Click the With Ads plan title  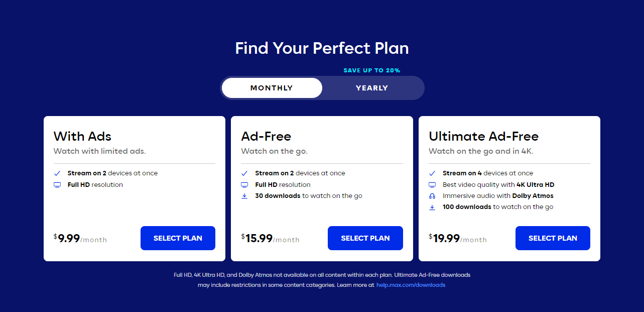coord(82,136)
